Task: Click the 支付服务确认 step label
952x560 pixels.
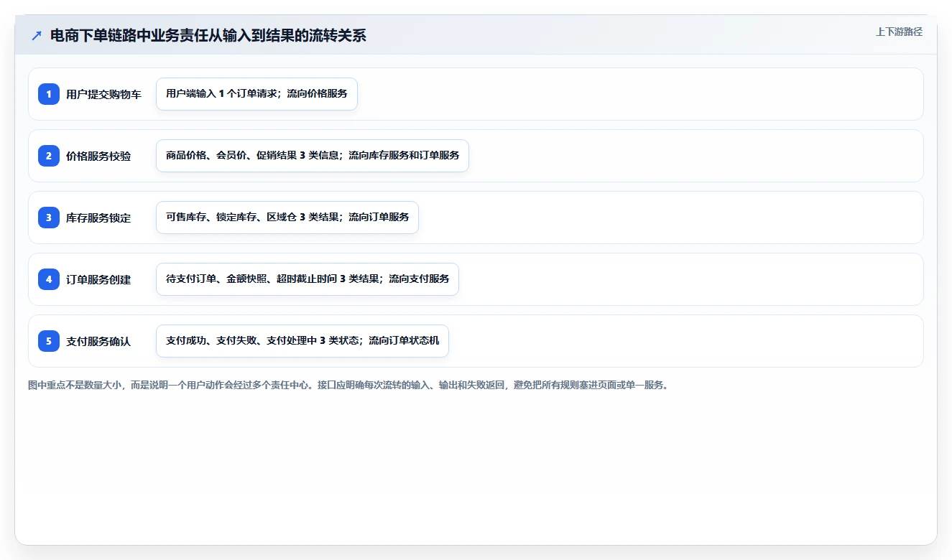Action: [x=98, y=342]
